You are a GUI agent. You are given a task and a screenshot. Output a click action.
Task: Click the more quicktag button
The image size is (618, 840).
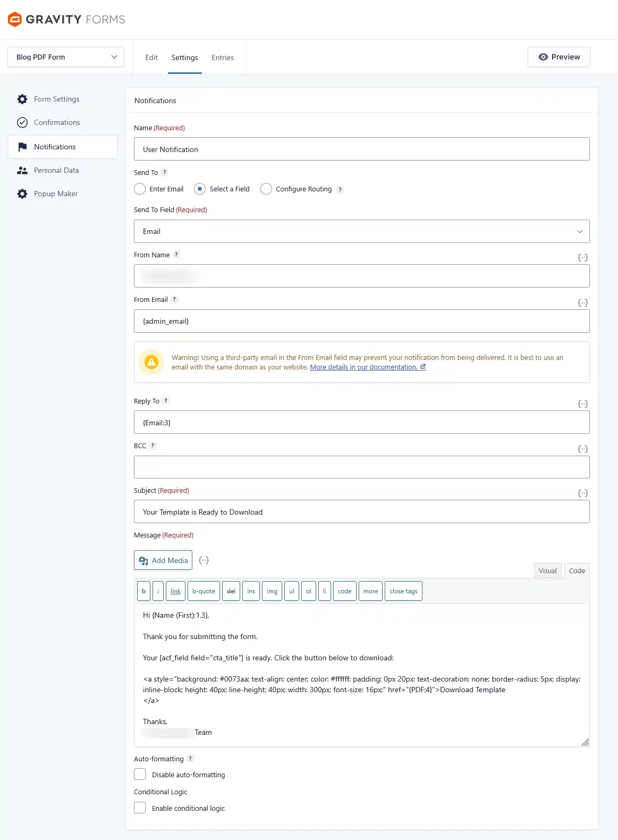click(x=371, y=591)
